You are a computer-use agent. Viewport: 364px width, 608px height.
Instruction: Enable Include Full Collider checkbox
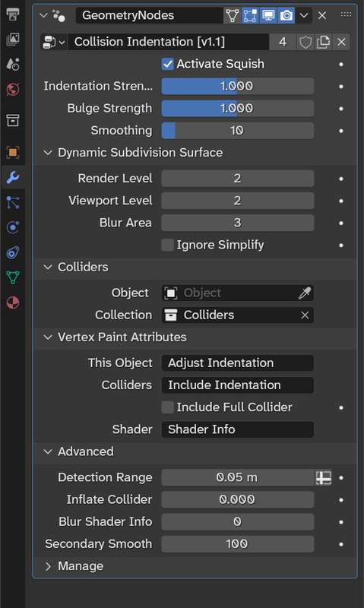point(167,407)
